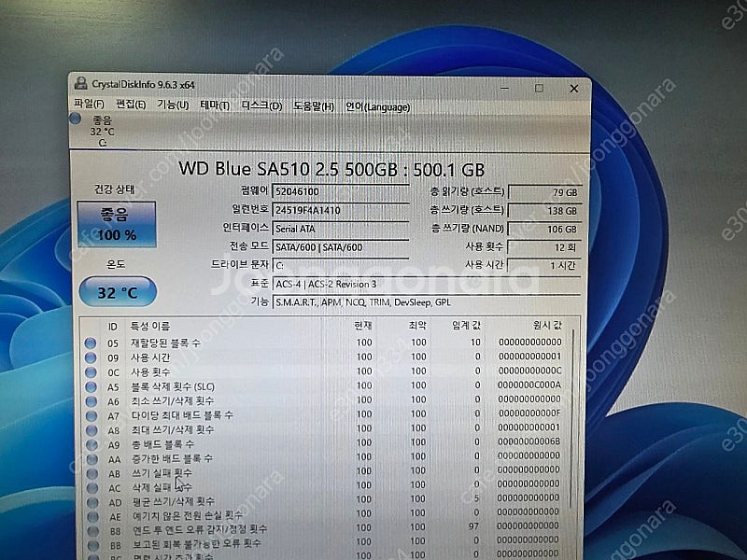Select the C: drive status indicator icon
Image resolution: width=747 pixels, height=560 pixels.
(x=76, y=119)
